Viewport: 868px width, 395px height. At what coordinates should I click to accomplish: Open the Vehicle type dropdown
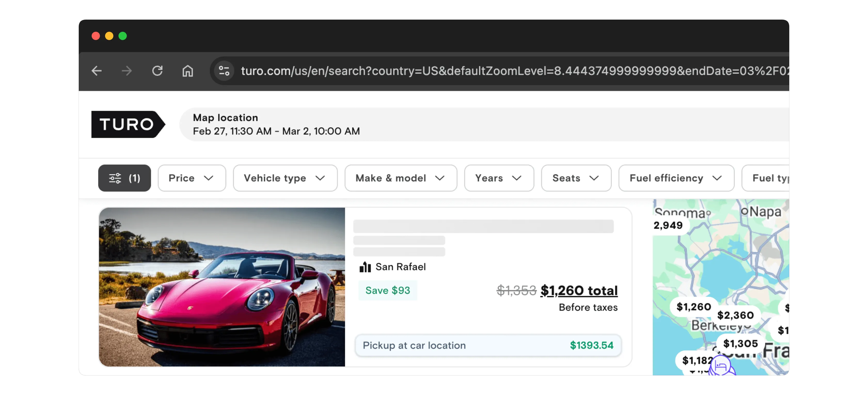[285, 178]
